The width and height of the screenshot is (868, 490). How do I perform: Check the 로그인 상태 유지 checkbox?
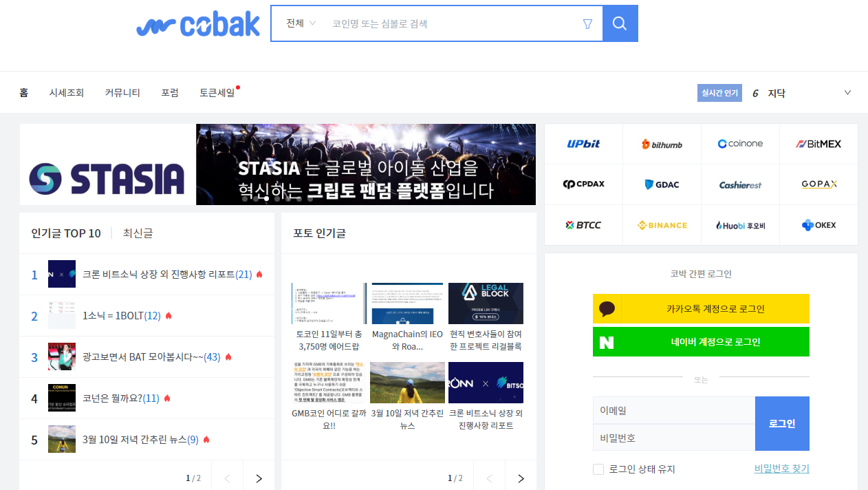pos(598,469)
